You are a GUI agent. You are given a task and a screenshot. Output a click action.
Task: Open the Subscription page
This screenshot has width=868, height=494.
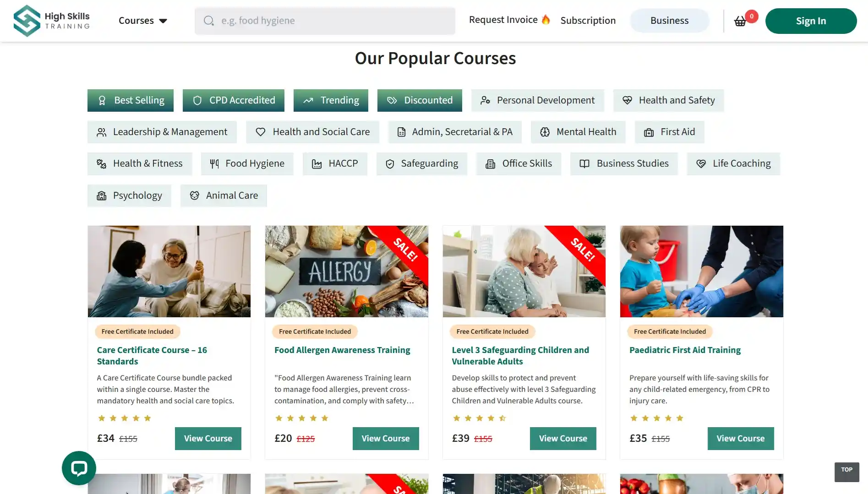[588, 21]
